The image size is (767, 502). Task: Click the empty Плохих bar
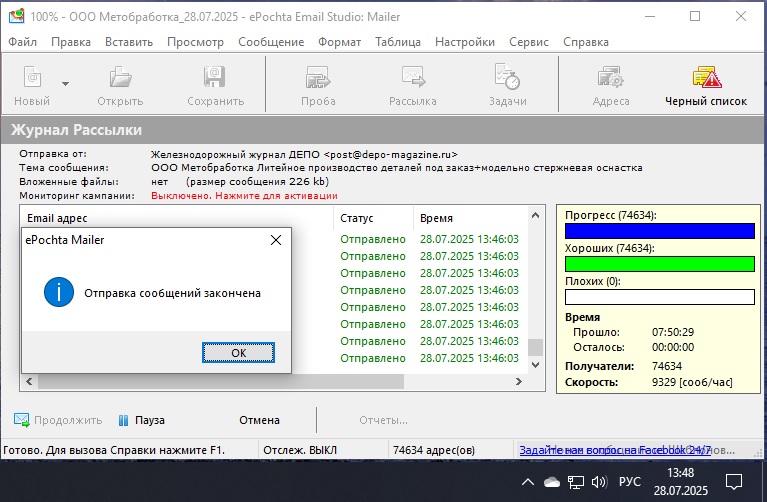point(659,297)
